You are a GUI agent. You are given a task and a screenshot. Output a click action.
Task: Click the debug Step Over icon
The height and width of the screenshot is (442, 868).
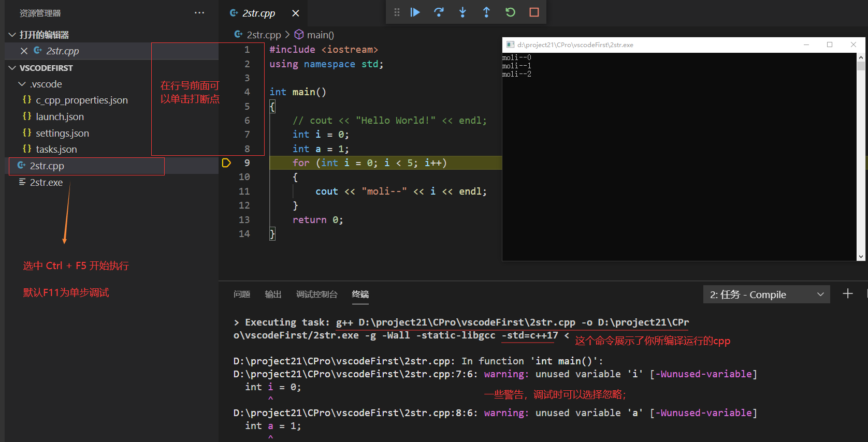439,12
